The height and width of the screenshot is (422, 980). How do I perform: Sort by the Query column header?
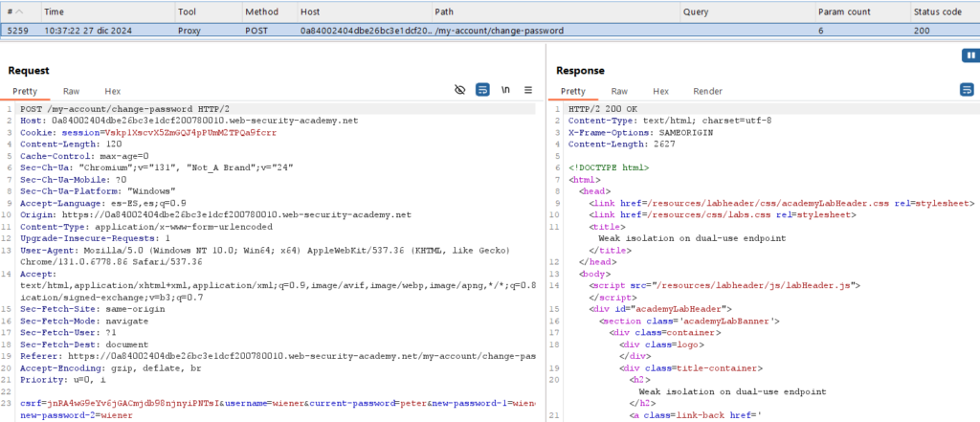pos(746,11)
